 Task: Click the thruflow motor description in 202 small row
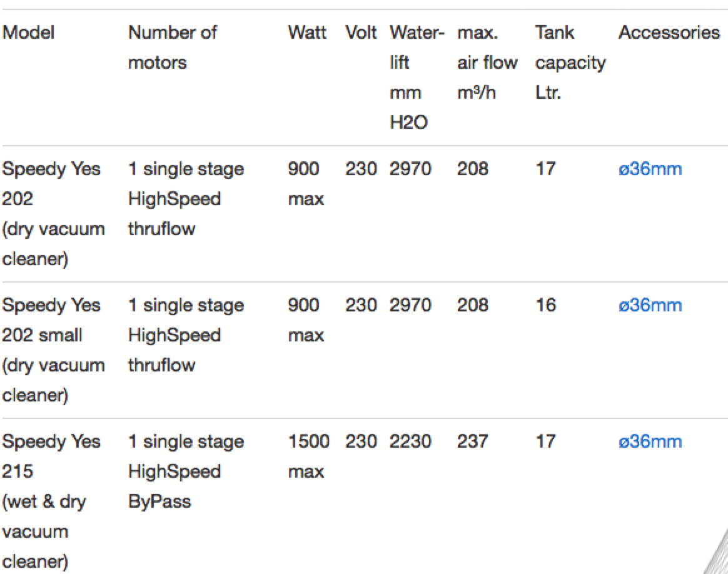[186, 335]
